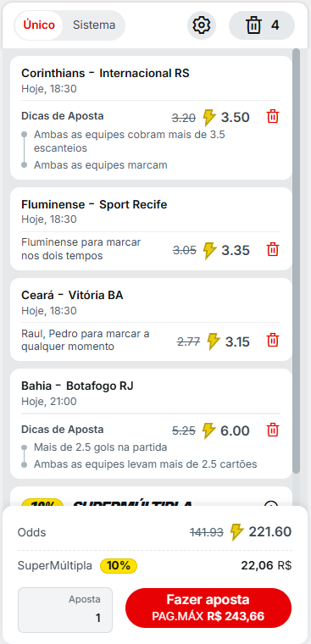Viewport: 311px width, 644px height.
Task: Click Fazer aposta button
Action: point(208,608)
